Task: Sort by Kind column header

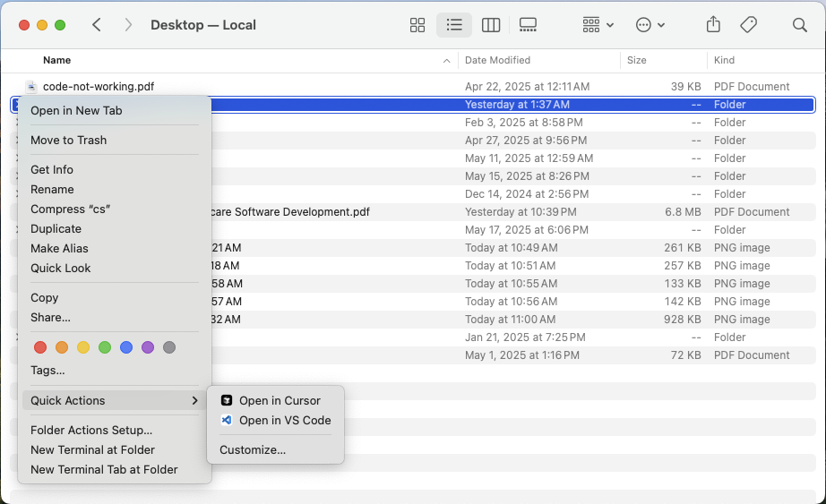Action: tap(724, 60)
